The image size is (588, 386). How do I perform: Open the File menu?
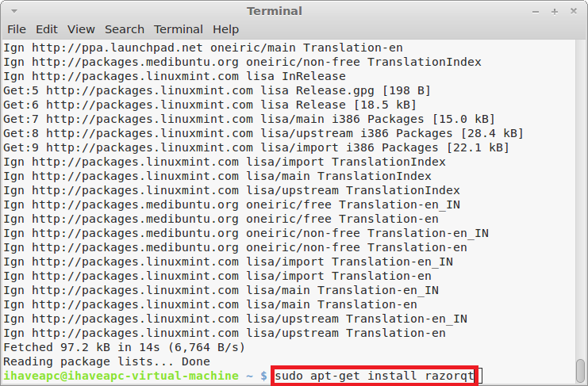point(17,29)
